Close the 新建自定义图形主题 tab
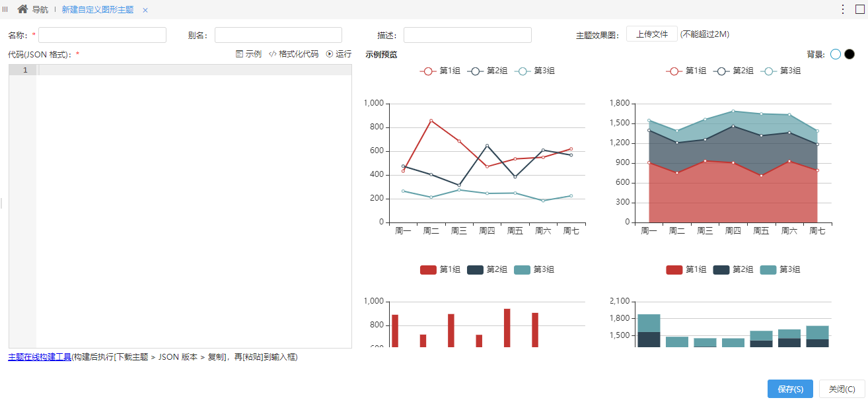Image resolution: width=868 pixels, height=402 pixels. 145,10
